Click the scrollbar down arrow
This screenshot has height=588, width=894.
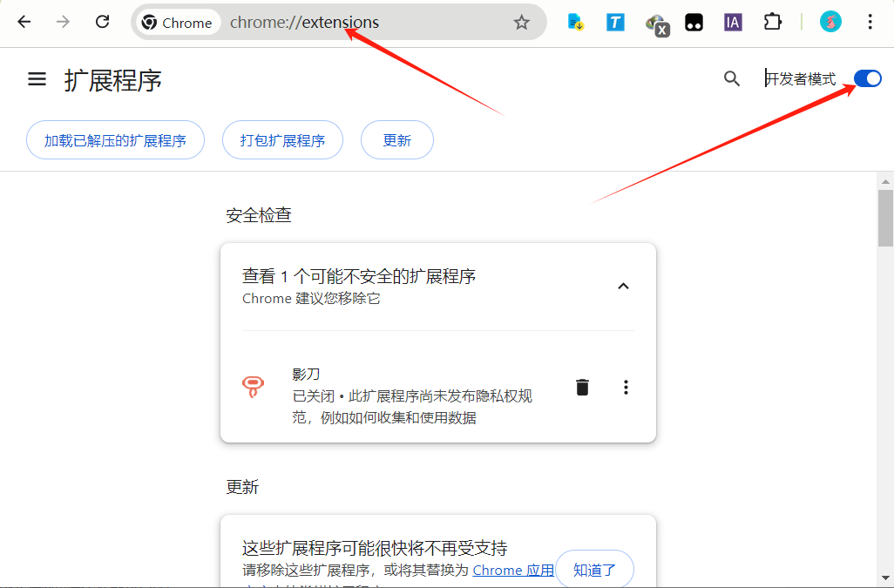885,579
